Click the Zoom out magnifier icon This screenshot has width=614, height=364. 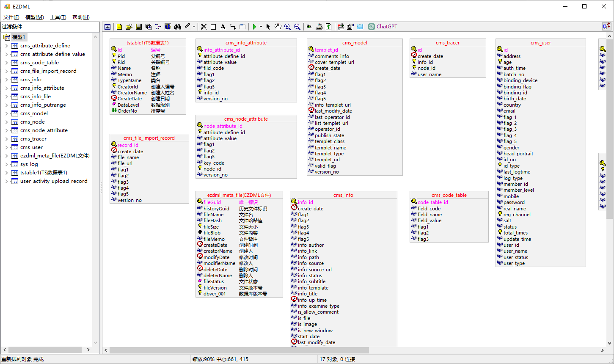pyautogui.click(x=297, y=27)
